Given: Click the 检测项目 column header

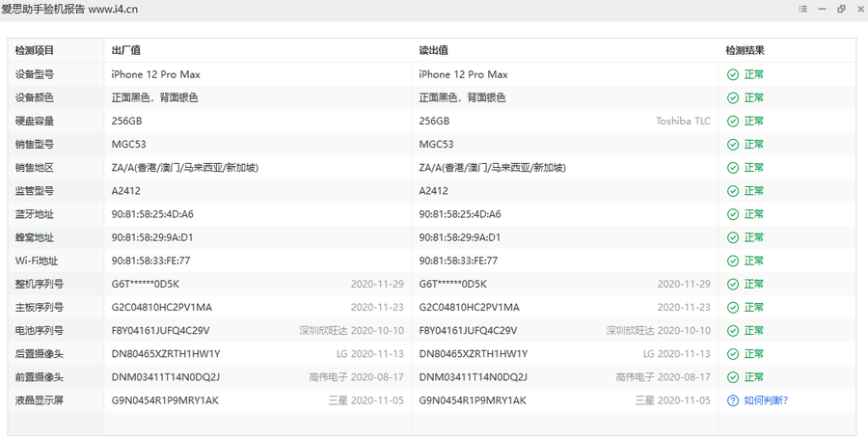Looking at the screenshot, I should point(35,50).
